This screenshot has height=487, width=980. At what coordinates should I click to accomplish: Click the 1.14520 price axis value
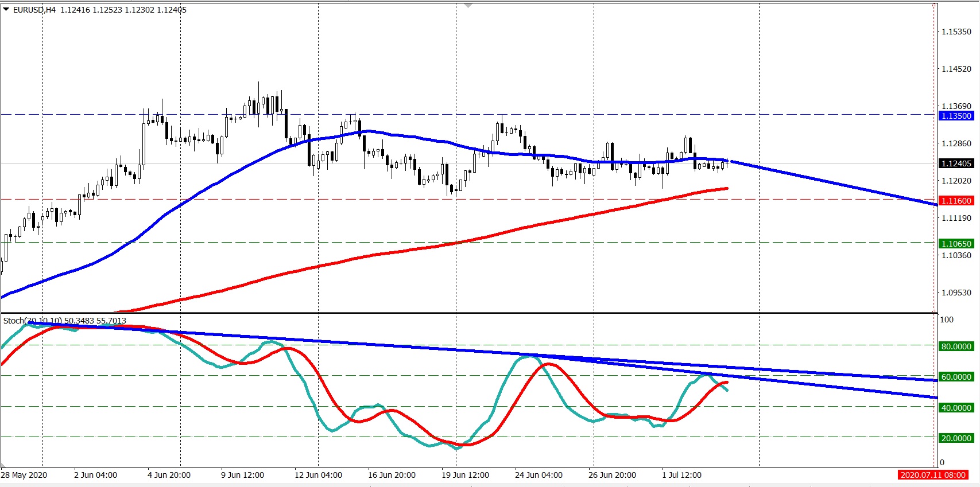pos(956,69)
